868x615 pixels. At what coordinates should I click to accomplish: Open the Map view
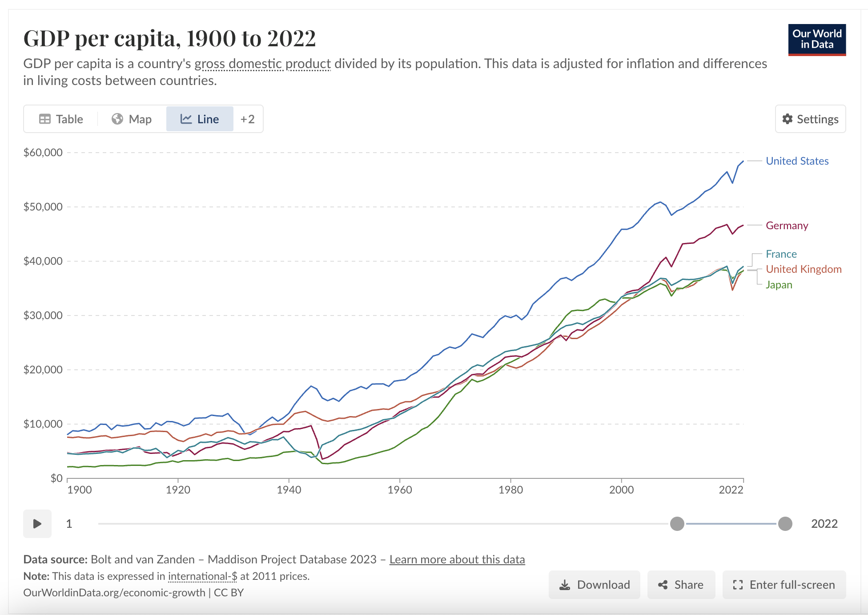(132, 119)
